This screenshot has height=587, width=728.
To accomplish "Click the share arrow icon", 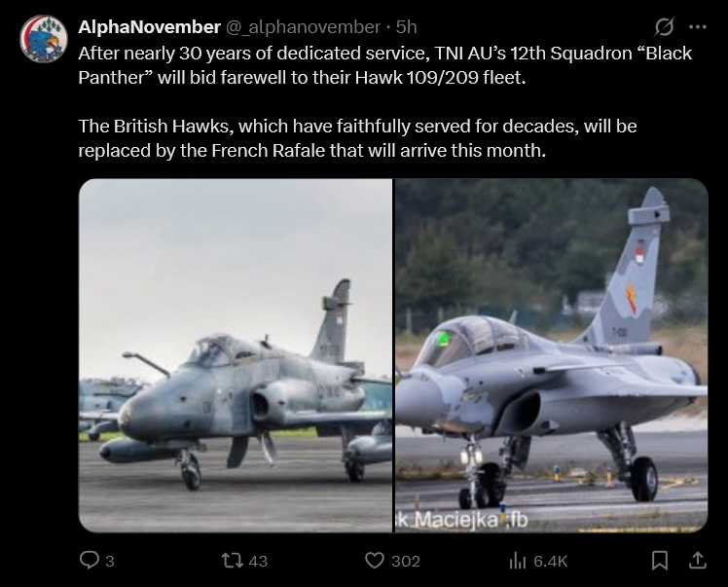I will pos(697,560).
